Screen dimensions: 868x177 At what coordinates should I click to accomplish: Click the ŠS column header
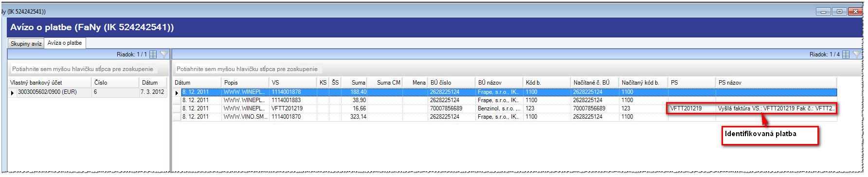(x=335, y=83)
